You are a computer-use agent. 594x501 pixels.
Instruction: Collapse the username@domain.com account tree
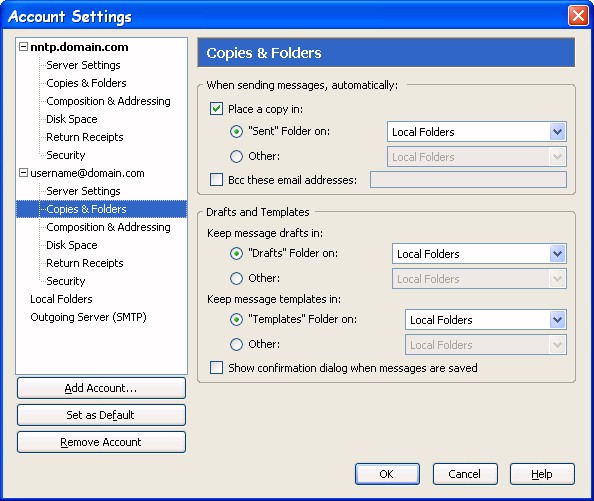click(x=23, y=173)
